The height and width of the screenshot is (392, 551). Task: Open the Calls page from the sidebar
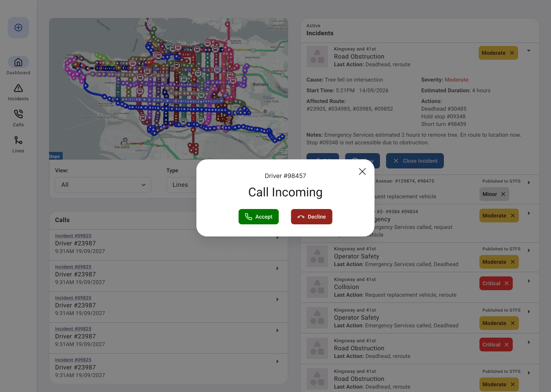click(x=18, y=118)
